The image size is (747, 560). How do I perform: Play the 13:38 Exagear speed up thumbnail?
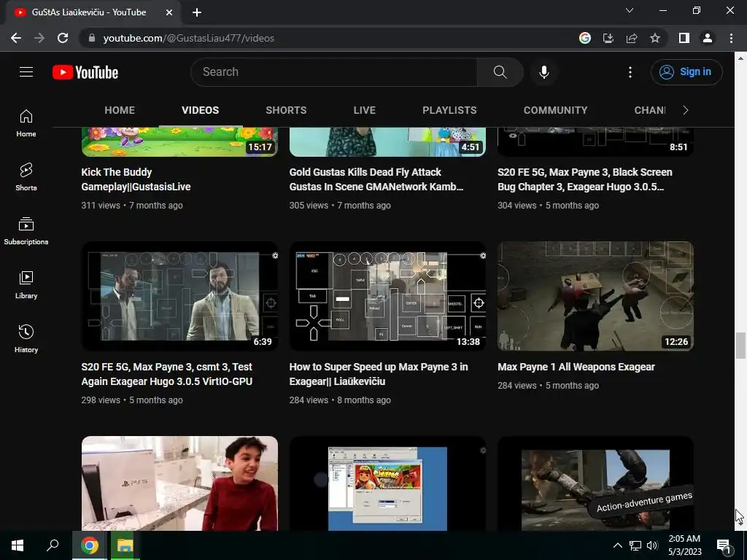pos(387,296)
